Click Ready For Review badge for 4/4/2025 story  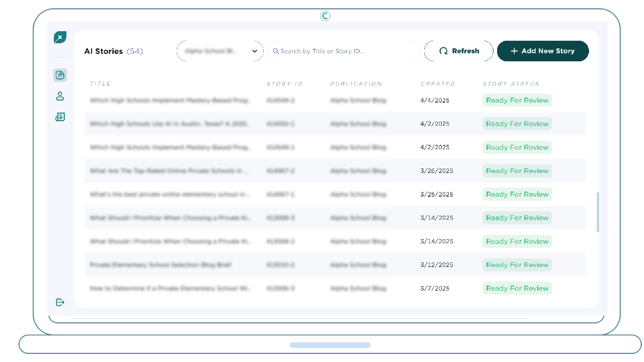517,100
